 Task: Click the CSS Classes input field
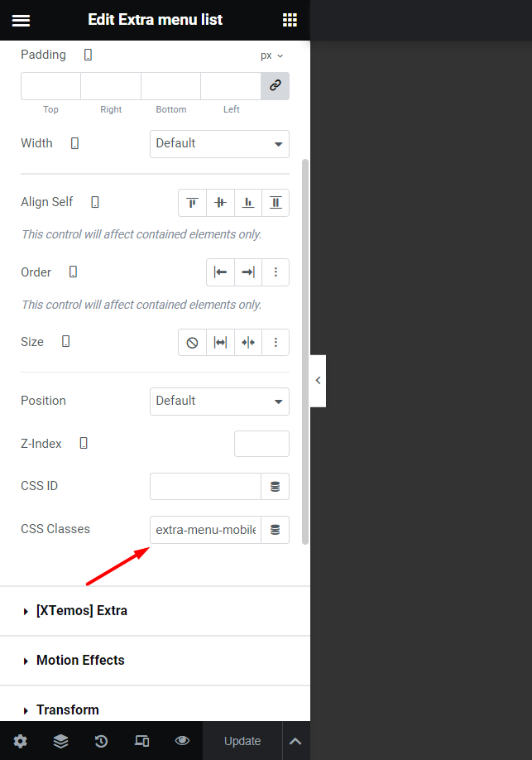click(x=205, y=529)
